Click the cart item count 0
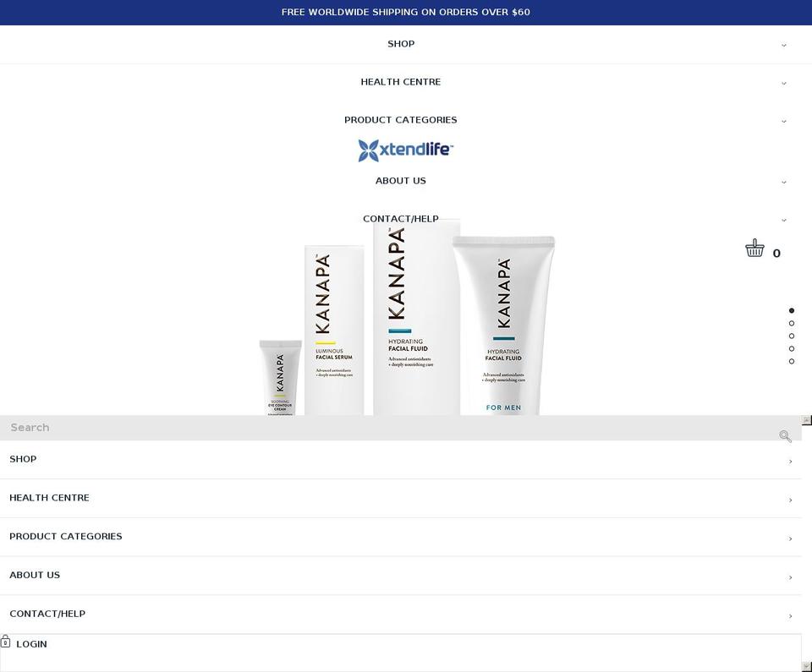The width and height of the screenshot is (812, 672). [x=776, y=254]
